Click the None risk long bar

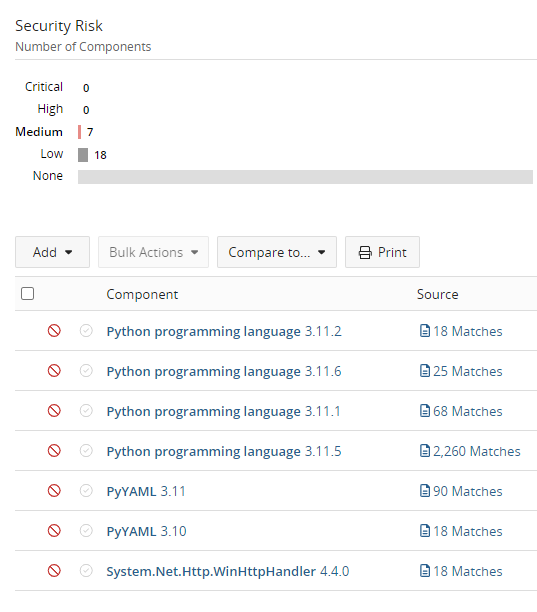[305, 177]
